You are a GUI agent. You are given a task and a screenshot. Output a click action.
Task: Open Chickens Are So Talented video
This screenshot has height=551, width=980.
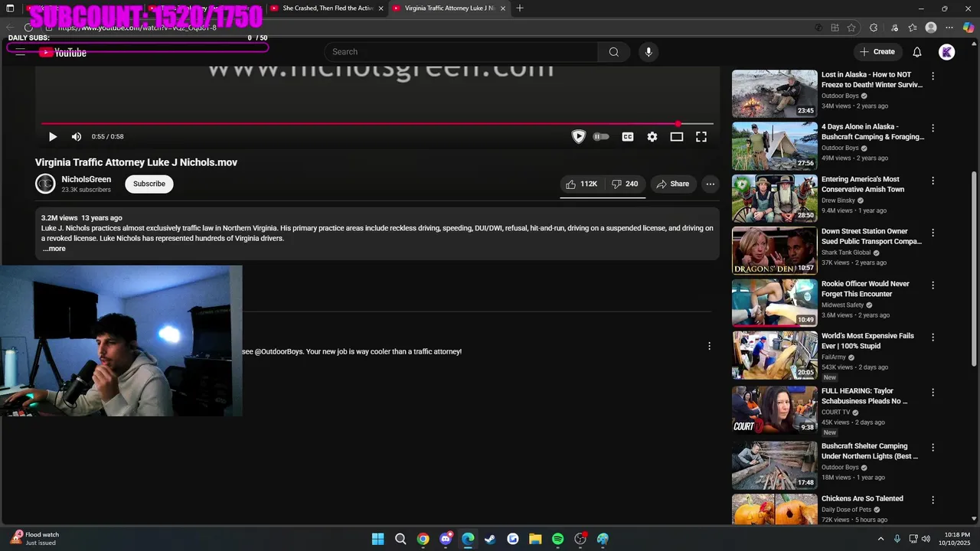[x=862, y=499]
